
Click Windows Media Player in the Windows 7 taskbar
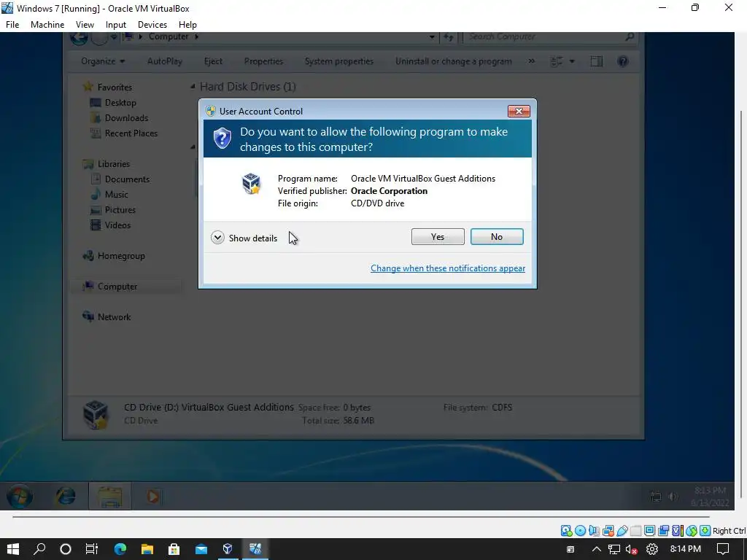[153, 496]
